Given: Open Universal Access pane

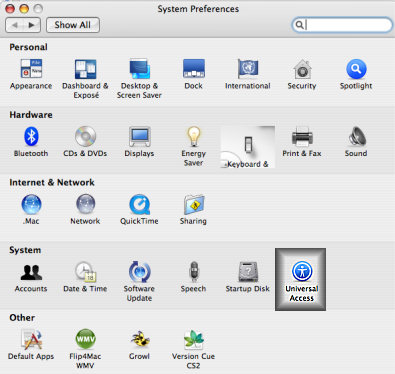Looking at the screenshot, I should 301,279.
